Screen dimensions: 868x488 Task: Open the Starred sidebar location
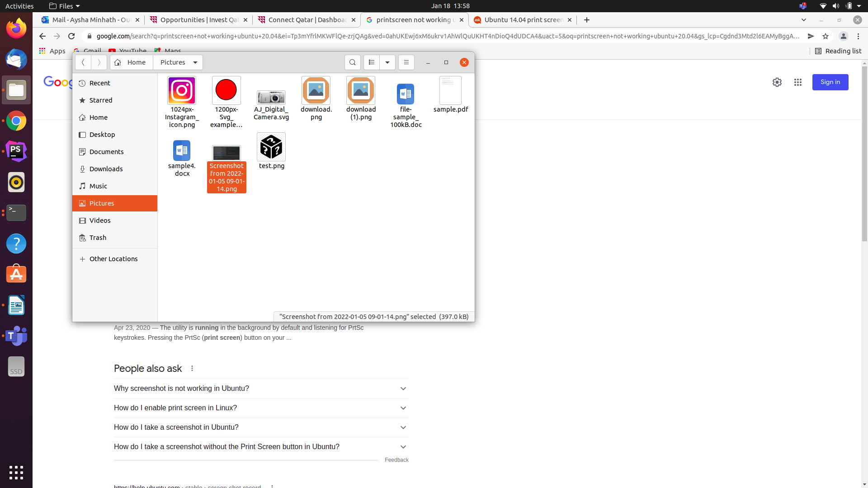tap(101, 100)
